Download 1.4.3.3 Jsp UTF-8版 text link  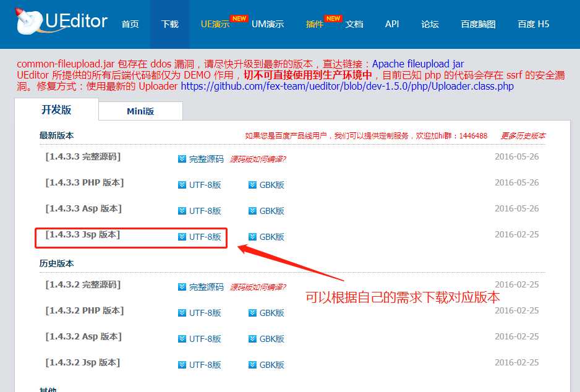point(205,237)
